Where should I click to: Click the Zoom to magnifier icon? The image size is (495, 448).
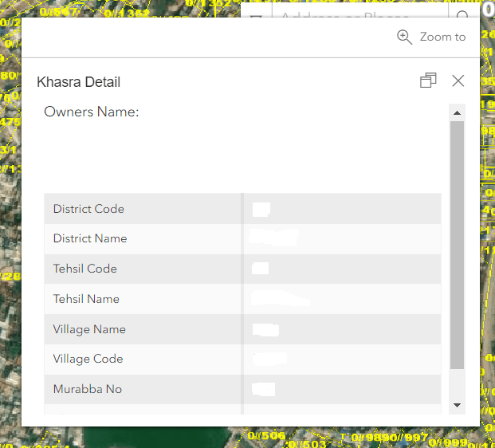pos(404,37)
